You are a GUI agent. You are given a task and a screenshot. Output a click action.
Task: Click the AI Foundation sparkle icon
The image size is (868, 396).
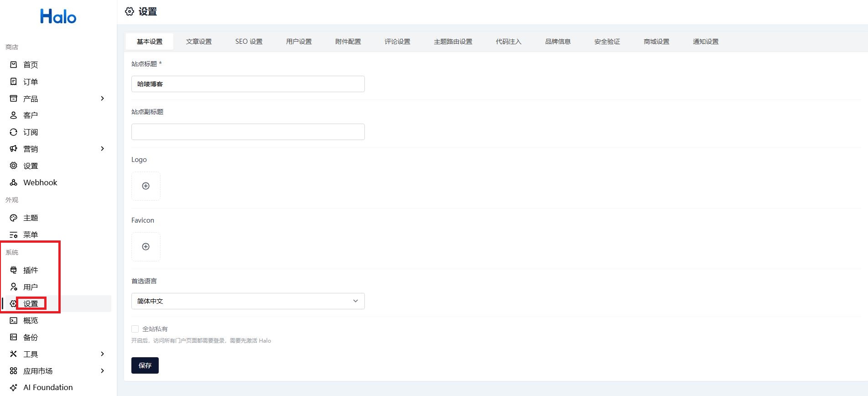coord(14,387)
